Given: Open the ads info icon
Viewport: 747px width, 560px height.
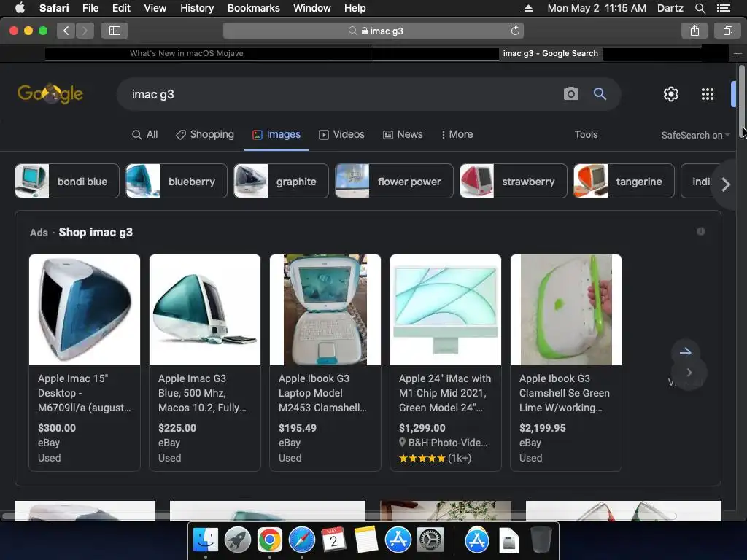Looking at the screenshot, I should 701,231.
